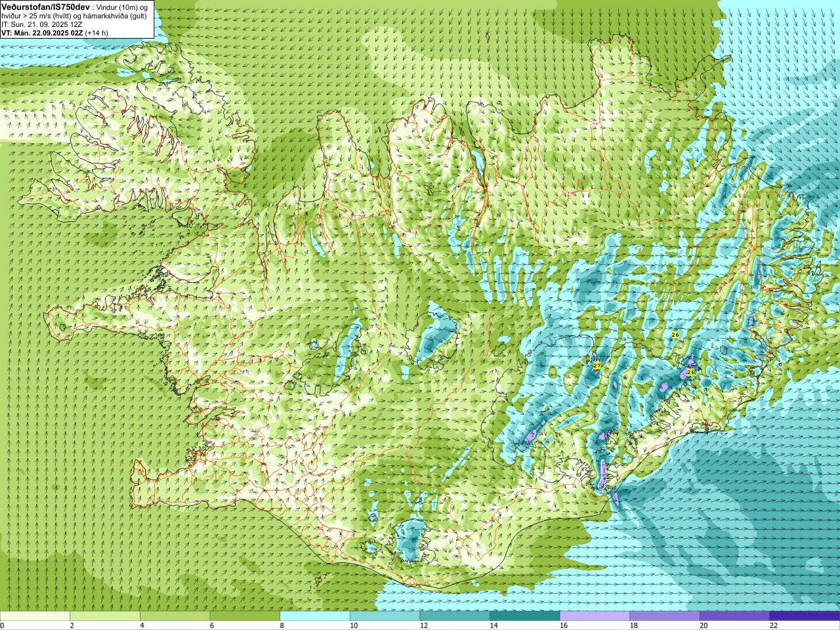Screen dimensions: 840x630
Task: Select the purple 18–20 m/s legend swatch
Action: point(665,616)
